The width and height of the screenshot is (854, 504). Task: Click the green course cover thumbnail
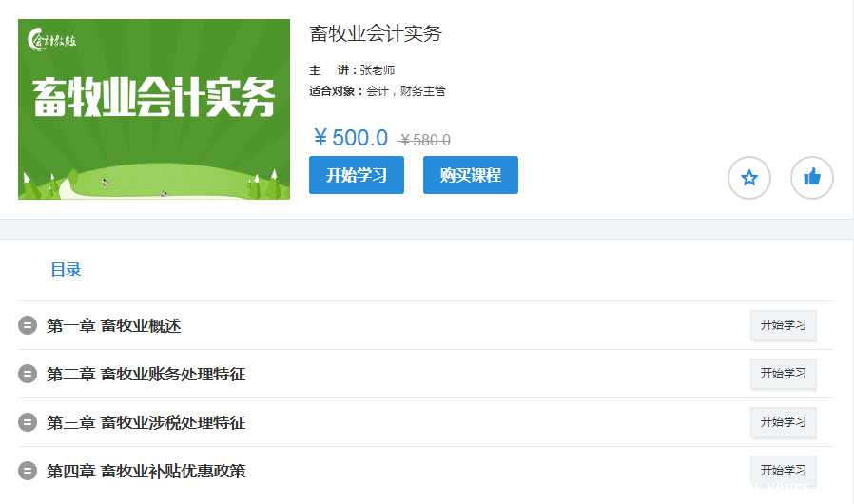(x=154, y=109)
